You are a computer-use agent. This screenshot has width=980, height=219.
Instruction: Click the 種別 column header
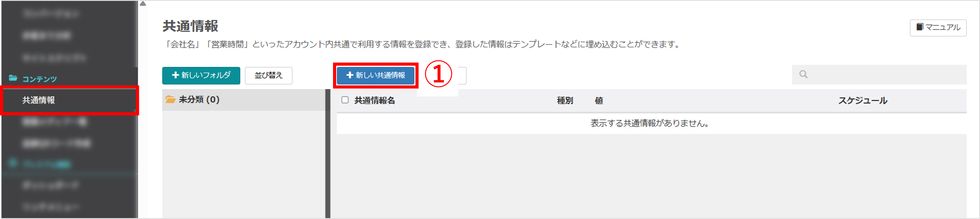point(565,100)
